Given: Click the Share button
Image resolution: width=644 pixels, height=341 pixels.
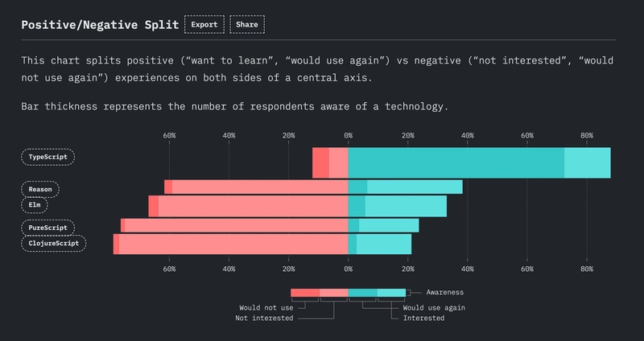Looking at the screenshot, I should 247,25.
